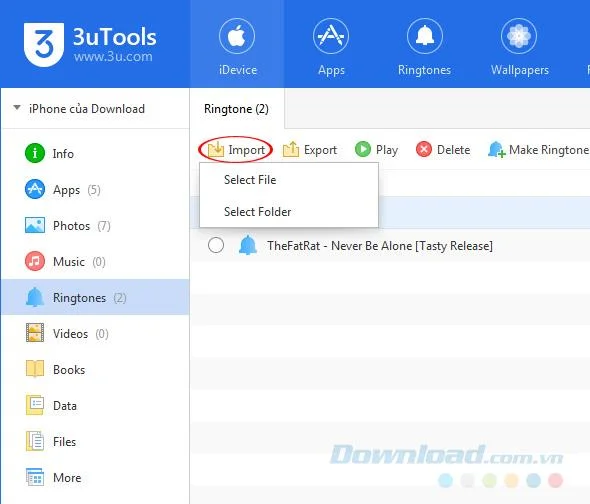The width and height of the screenshot is (590, 504).
Task: Open Photos (7) in sidebar
Action: pos(95,225)
